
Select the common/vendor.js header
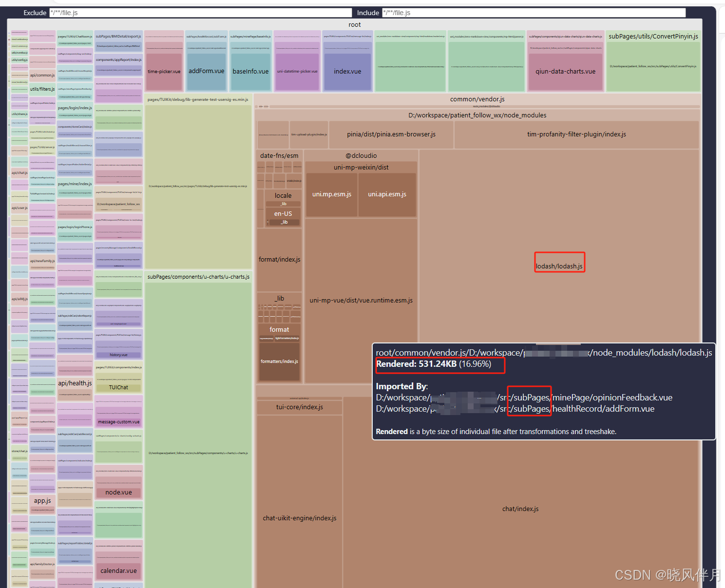tap(477, 99)
